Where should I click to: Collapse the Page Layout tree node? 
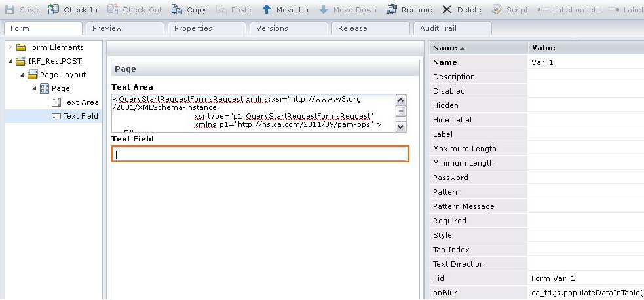[x=22, y=75]
